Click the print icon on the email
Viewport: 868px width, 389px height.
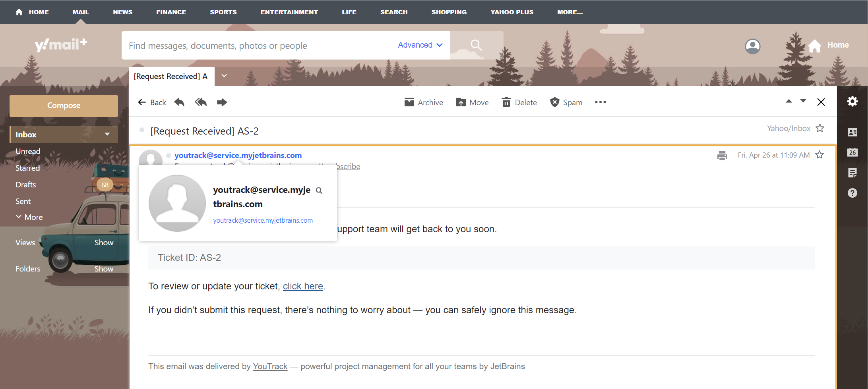point(722,155)
